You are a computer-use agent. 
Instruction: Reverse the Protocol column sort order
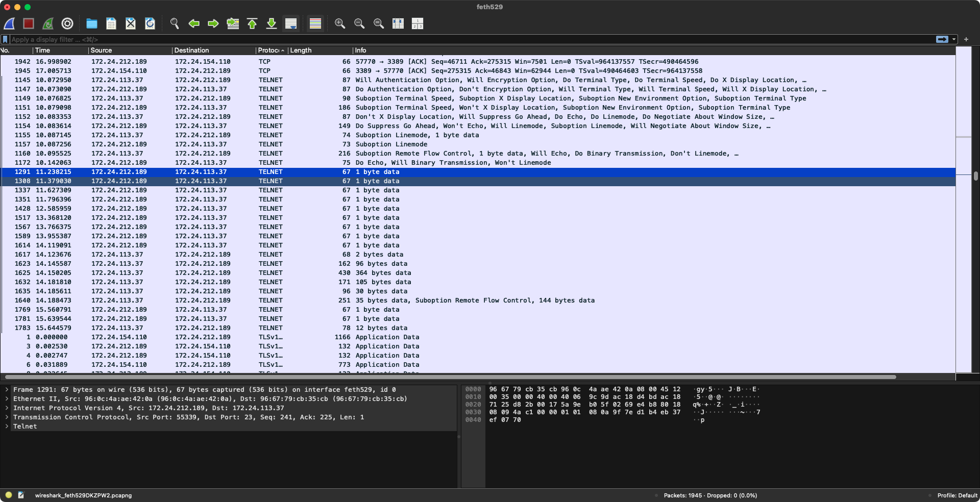(271, 50)
